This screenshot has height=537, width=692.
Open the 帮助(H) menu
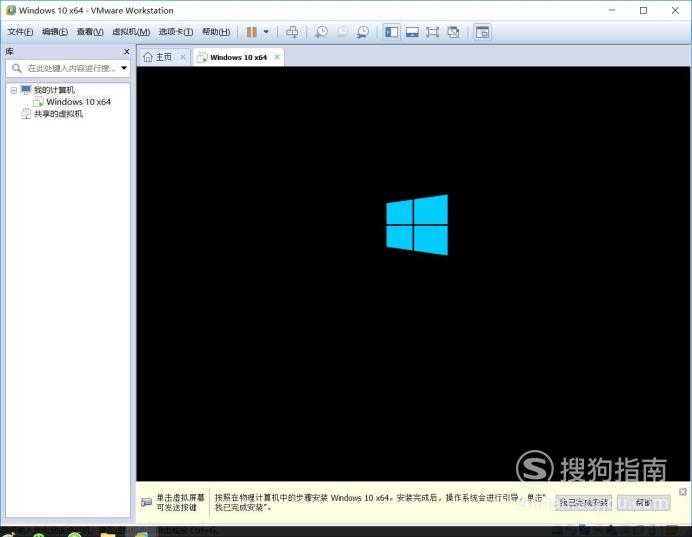[x=216, y=32]
